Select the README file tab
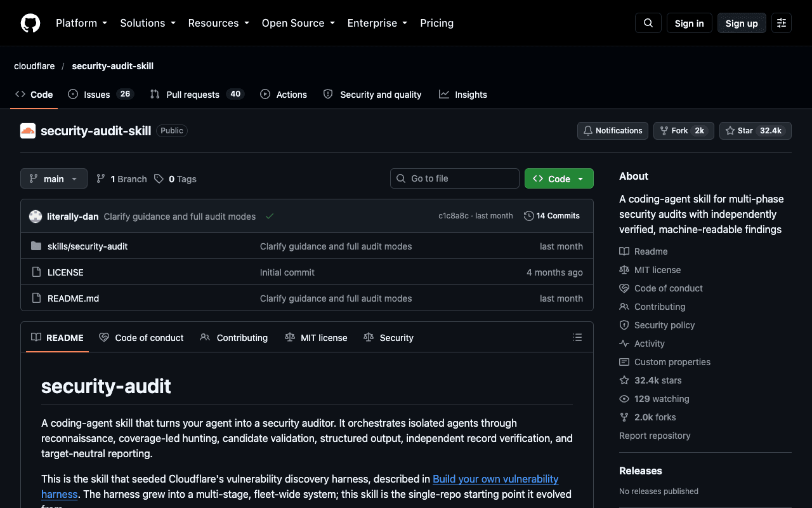Viewport: 812px width, 508px height. tap(57, 337)
